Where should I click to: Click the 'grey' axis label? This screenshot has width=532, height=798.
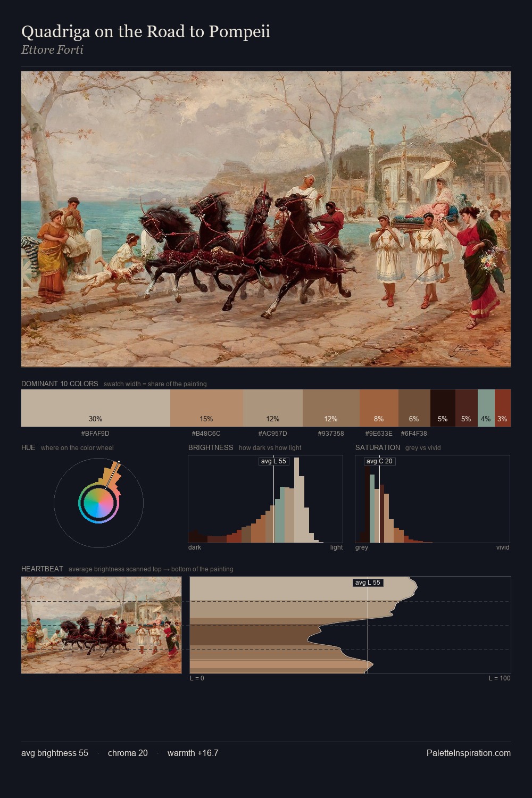pos(362,547)
